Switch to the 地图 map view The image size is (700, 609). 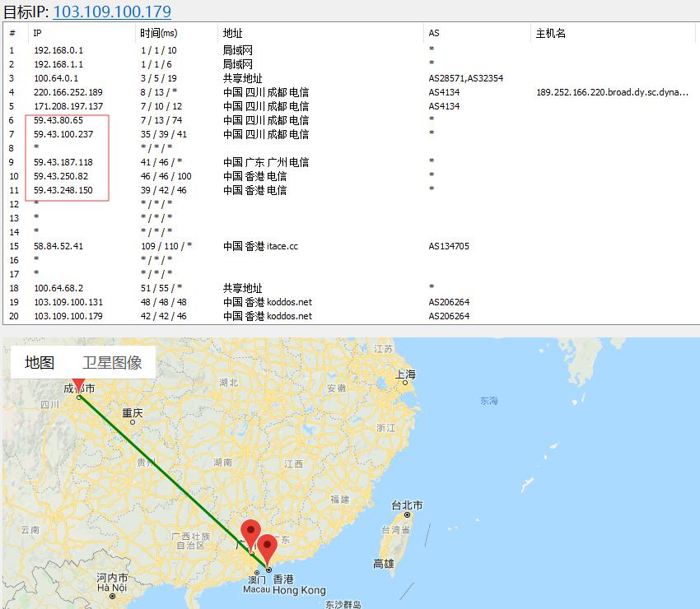[40, 362]
